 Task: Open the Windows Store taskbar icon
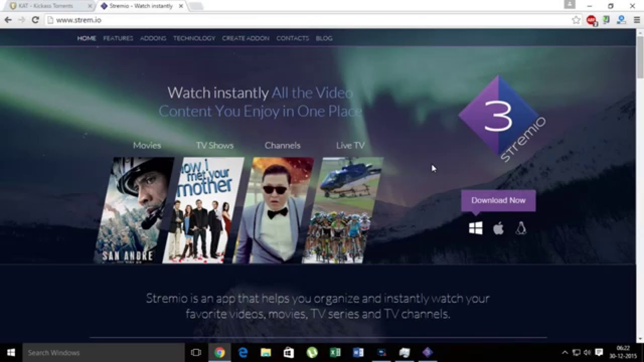tap(289, 352)
